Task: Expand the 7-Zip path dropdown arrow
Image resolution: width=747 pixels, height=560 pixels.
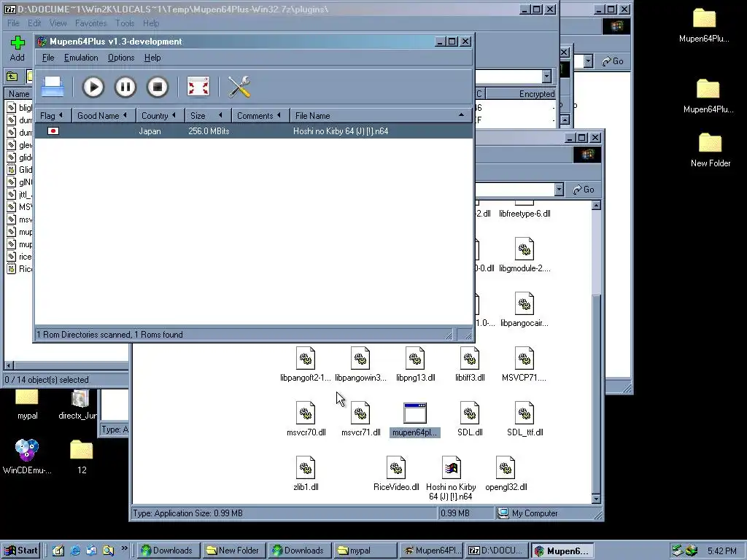Action: 546,76
